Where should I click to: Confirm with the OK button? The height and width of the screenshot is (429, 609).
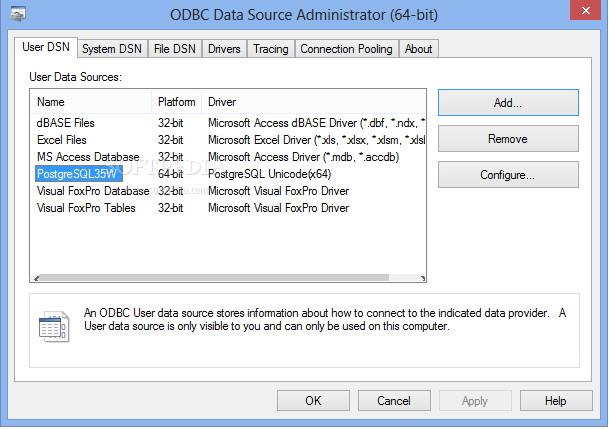(313, 400)
